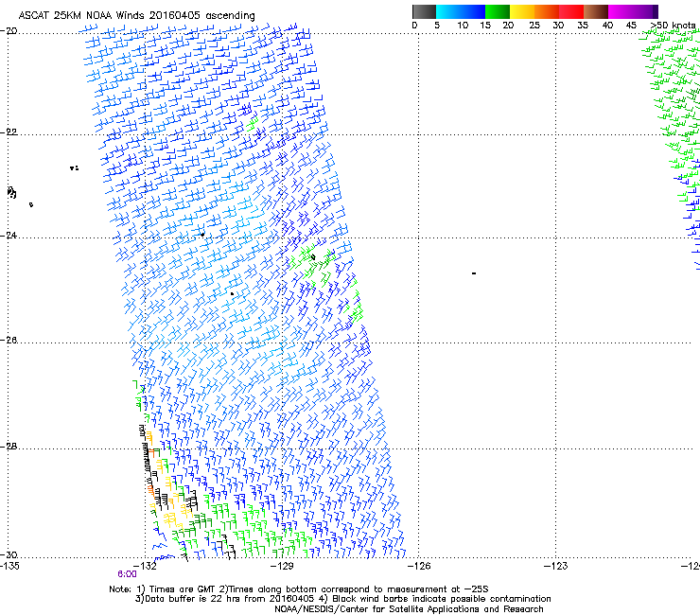This screenshot has width=700, height=615.
Task: Click the latitude label -26
Action: (x=9, y=341)
